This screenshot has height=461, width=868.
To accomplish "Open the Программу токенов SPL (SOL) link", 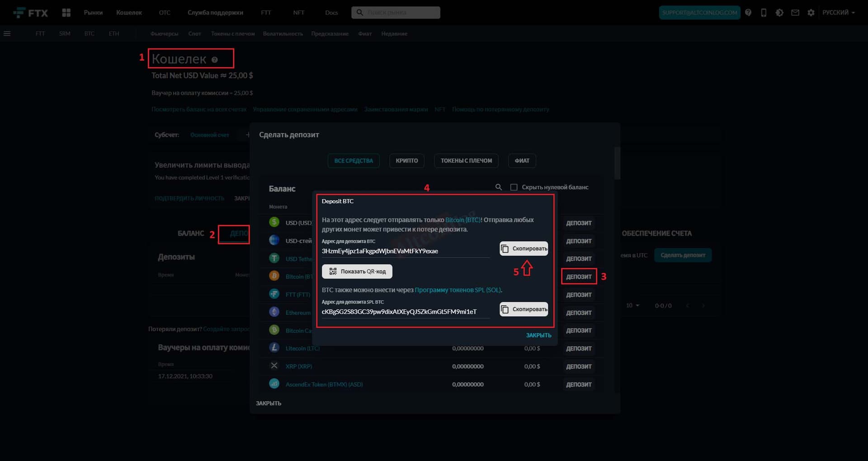I will (458, 290).
